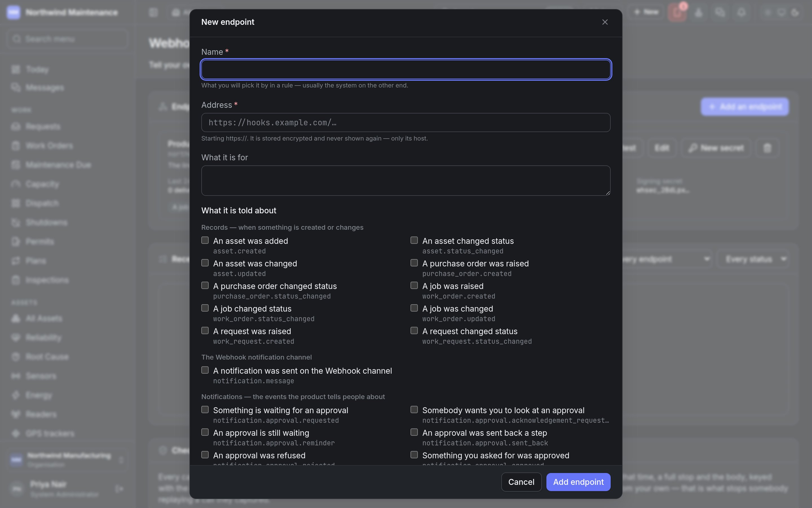
Task: Click the Search menu field in sidebar
Action: coord(67,39)
